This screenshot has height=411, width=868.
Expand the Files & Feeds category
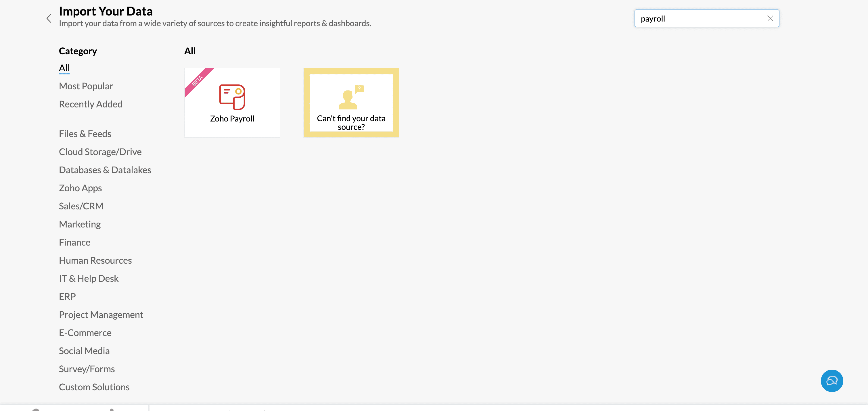(x=85, y=133)
